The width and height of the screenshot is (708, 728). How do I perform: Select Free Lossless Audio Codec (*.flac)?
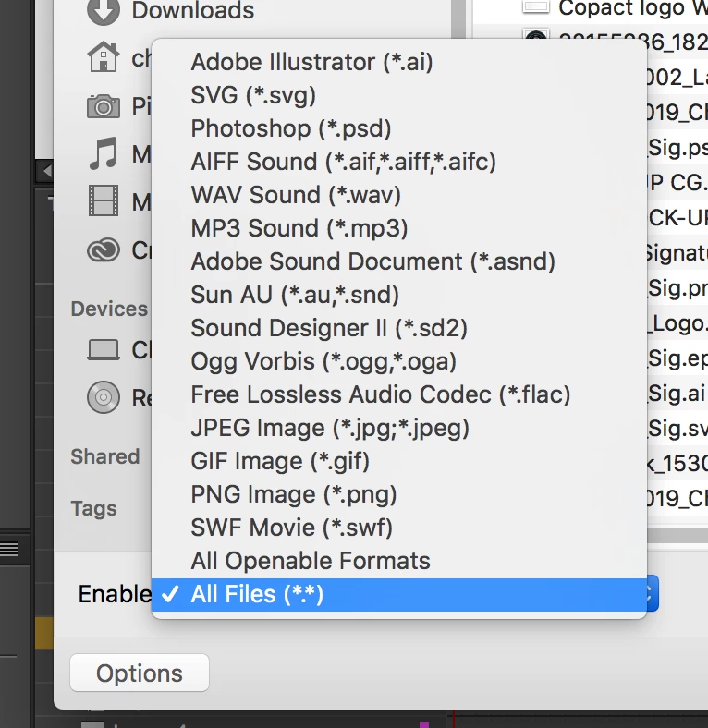point(399,394)
